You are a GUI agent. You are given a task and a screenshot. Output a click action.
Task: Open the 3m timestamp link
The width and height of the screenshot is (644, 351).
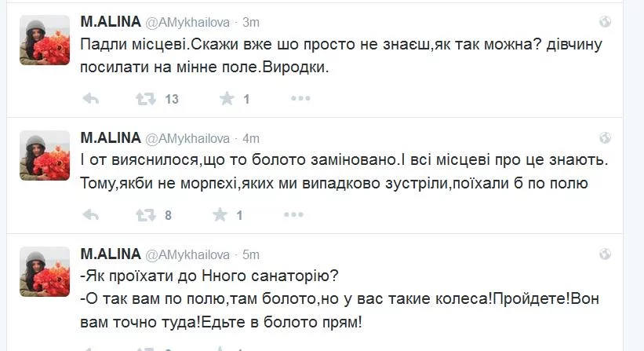tap(251, 22)
